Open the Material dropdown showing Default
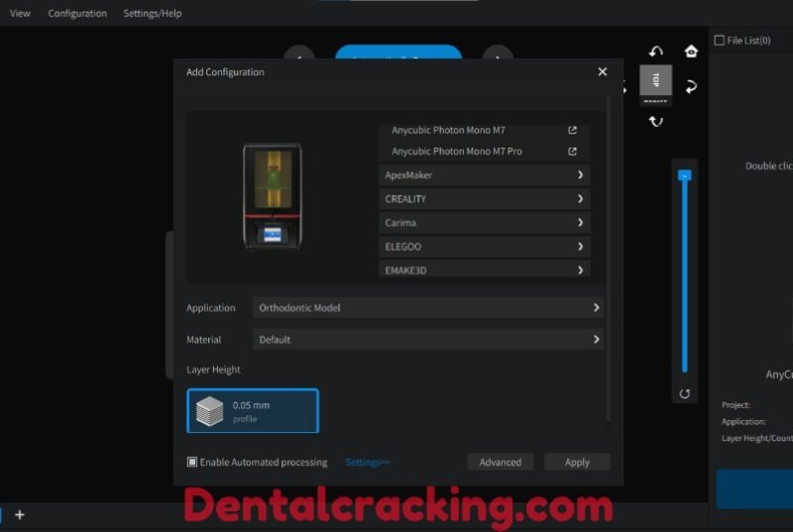 tap(428, 340)
